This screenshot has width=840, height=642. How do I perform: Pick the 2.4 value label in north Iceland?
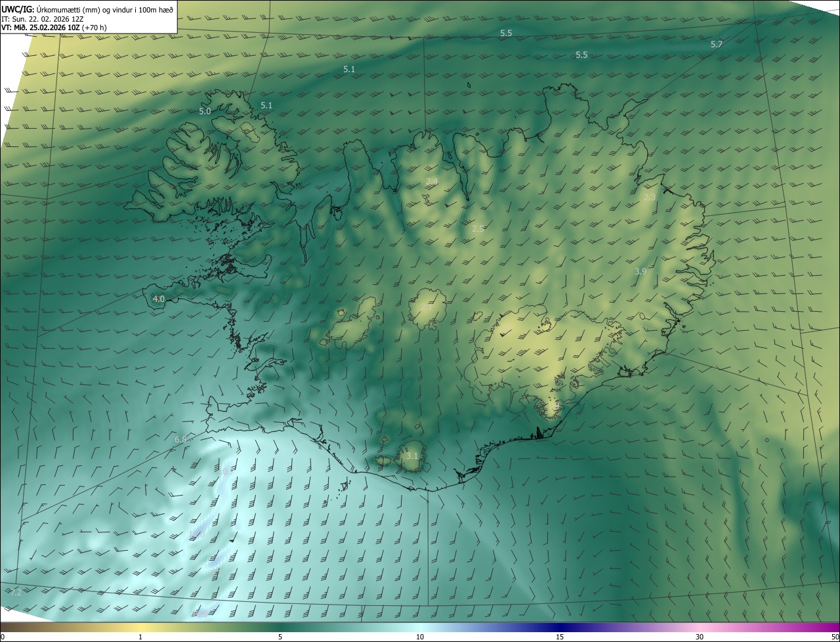[431, 181]
